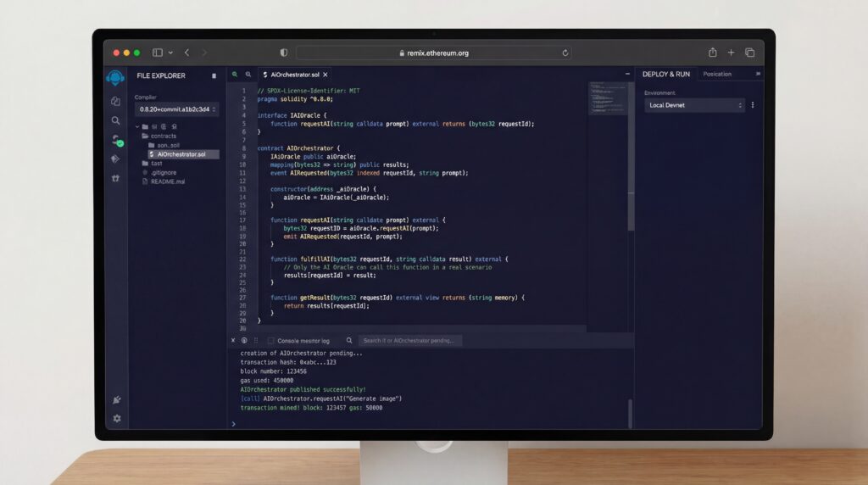Open the Deploy & Run sidebar icon

115,159
